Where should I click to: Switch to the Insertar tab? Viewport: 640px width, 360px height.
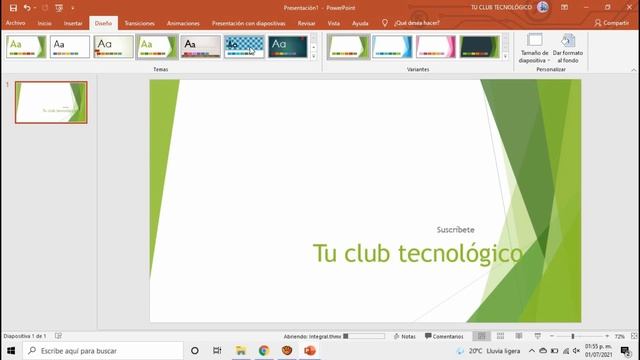click(73, 23)
